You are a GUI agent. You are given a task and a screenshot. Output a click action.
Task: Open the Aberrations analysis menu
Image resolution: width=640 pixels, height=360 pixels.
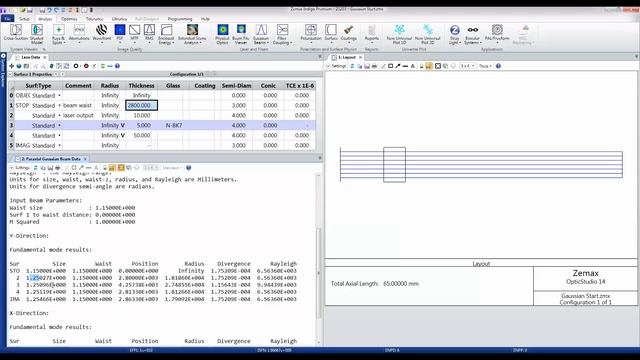tap(79, 33)
